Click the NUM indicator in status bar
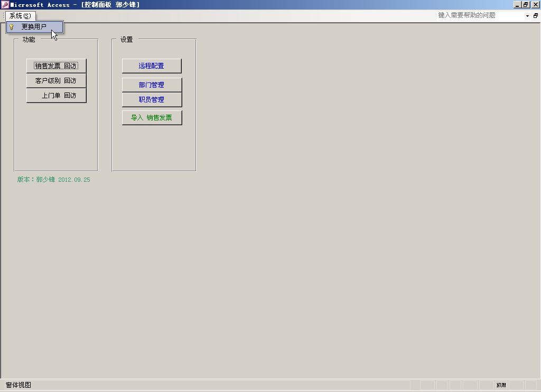Image resolution: width=541 pixels, height=392 pixels. 501,385
